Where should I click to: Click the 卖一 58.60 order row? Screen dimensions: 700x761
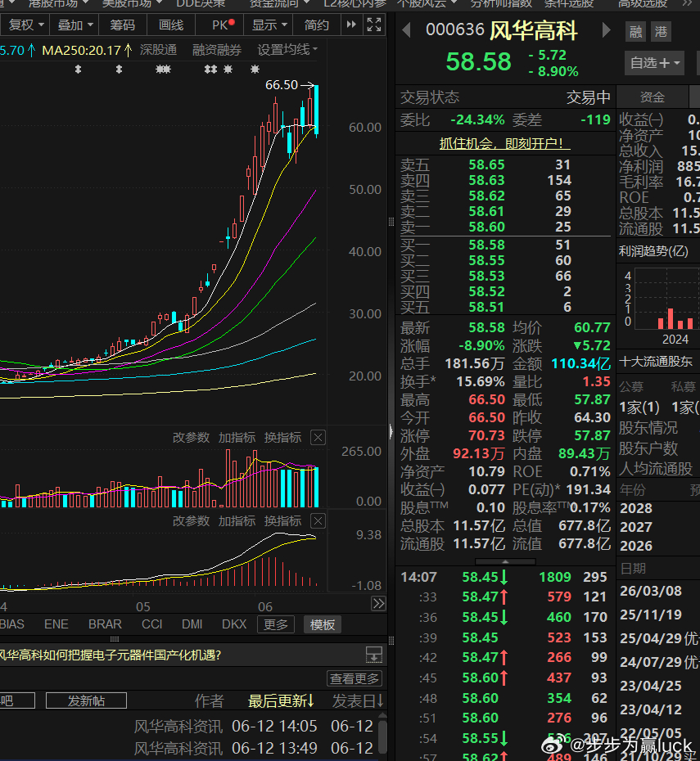pos(505,227)
